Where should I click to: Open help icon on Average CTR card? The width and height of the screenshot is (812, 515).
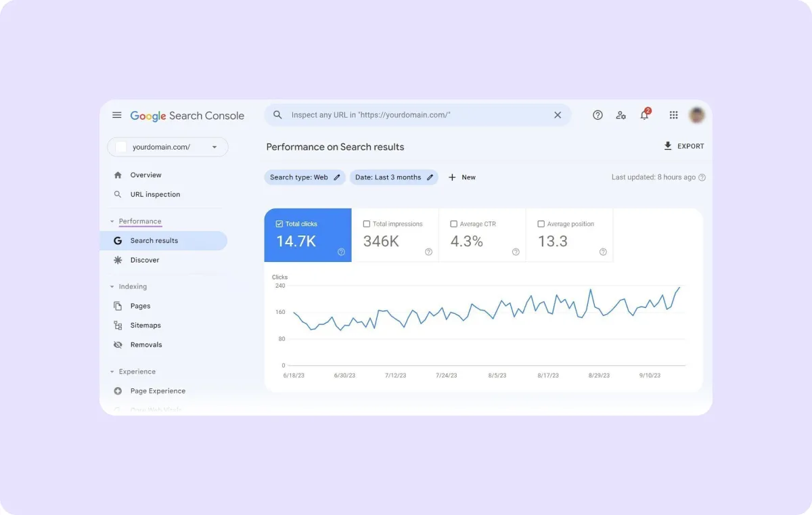[x=516, y=252]
